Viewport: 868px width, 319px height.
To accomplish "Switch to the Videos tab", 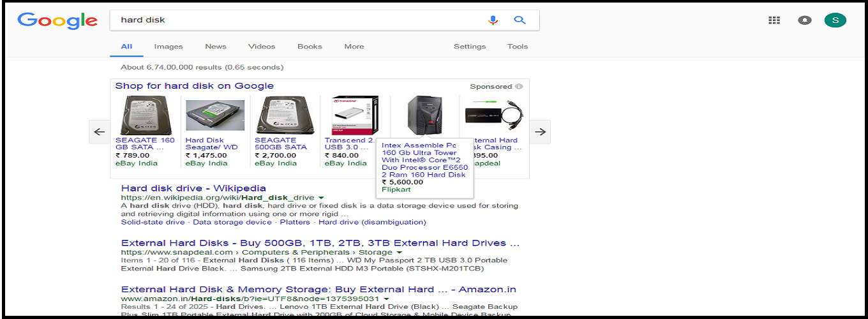I will coord(262,47).
